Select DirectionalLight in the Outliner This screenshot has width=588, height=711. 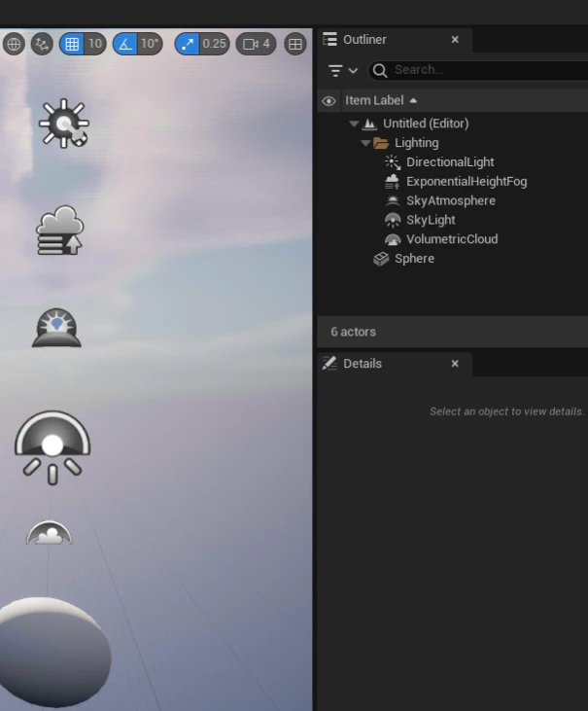point(450,162)
